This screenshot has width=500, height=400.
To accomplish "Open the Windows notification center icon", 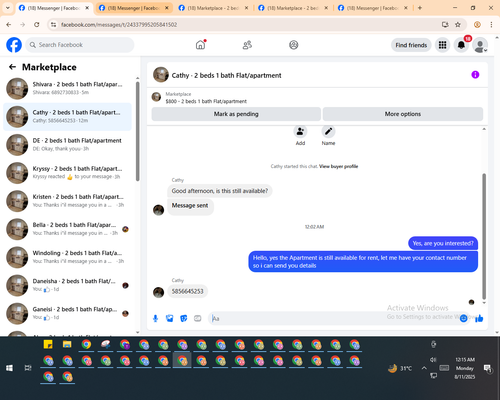I will click(x=488, y=368).
